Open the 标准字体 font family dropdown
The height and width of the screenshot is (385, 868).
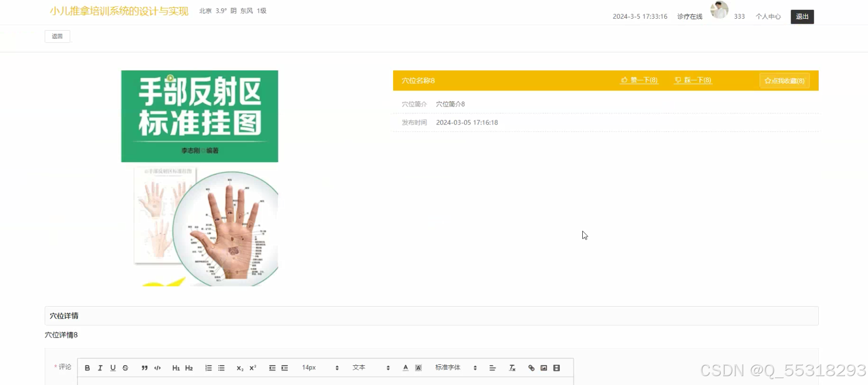coord(456,368)
